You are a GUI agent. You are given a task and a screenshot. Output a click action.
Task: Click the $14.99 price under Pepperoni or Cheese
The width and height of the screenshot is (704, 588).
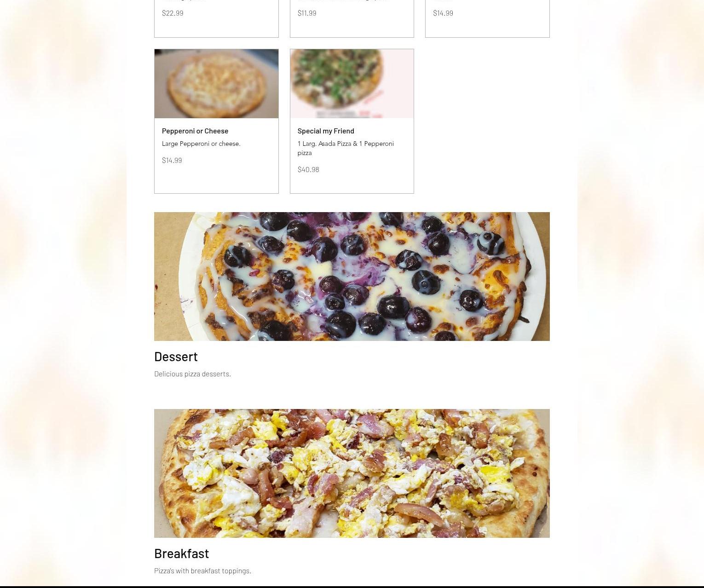172,160
